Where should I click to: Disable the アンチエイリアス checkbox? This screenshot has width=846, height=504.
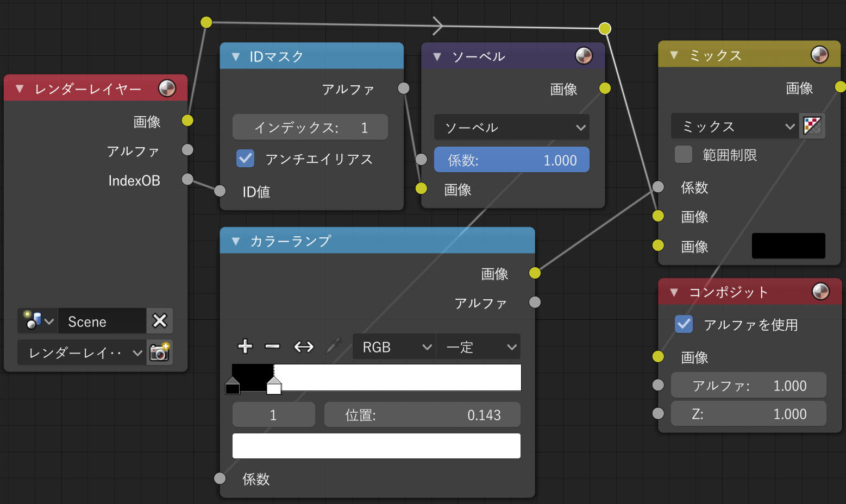[x=246, y=159]
